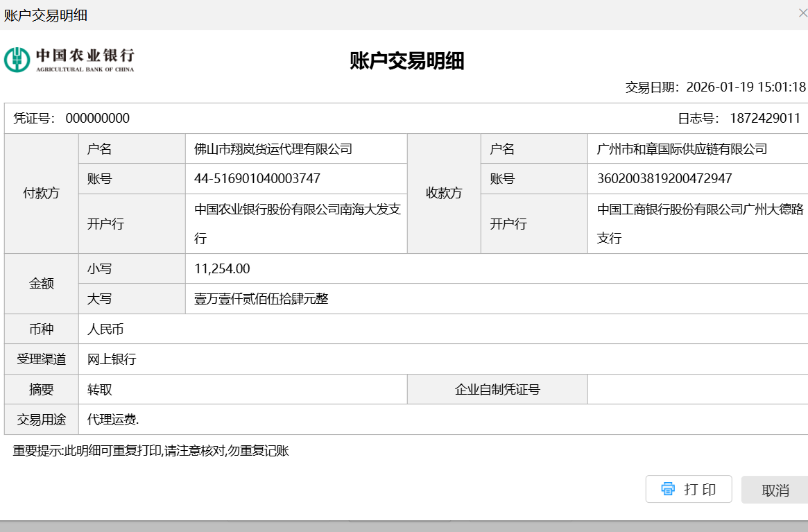Click the log number 1872429011
This screenshot has width=808, height=532.
click(764, 118)
